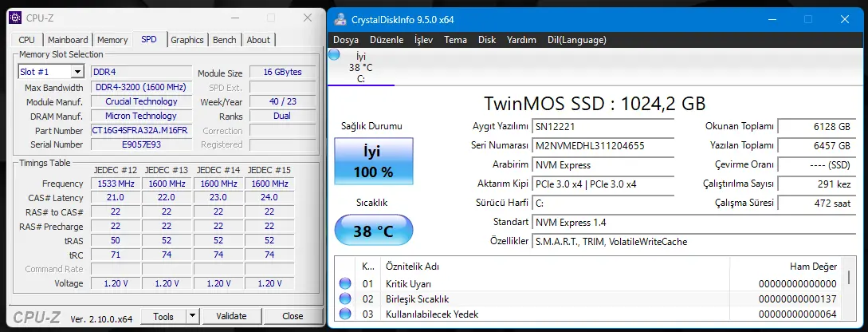Screen dimensions: 868x332
Task: Click the Arabirim field NVM Express
Action: click(603, 164)
